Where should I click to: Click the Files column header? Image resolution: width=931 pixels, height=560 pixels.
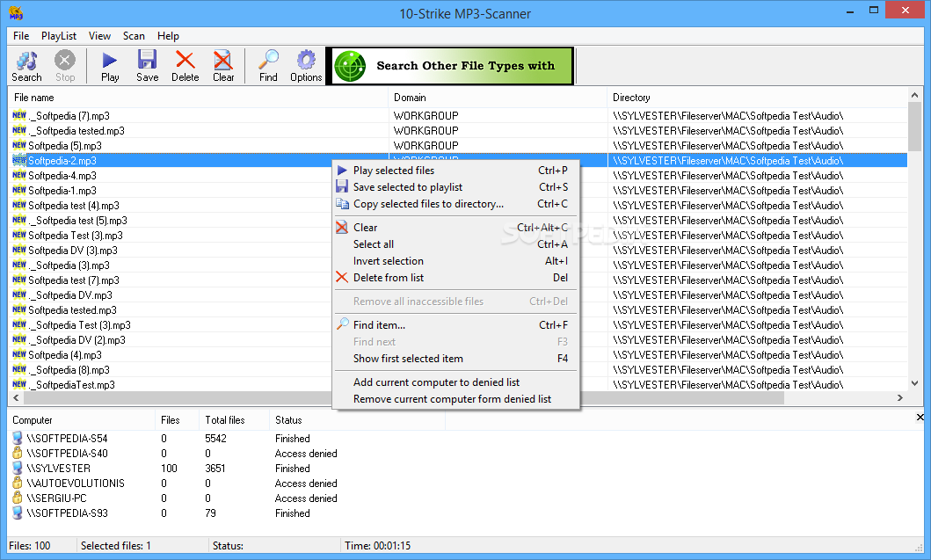coord(177,420)
